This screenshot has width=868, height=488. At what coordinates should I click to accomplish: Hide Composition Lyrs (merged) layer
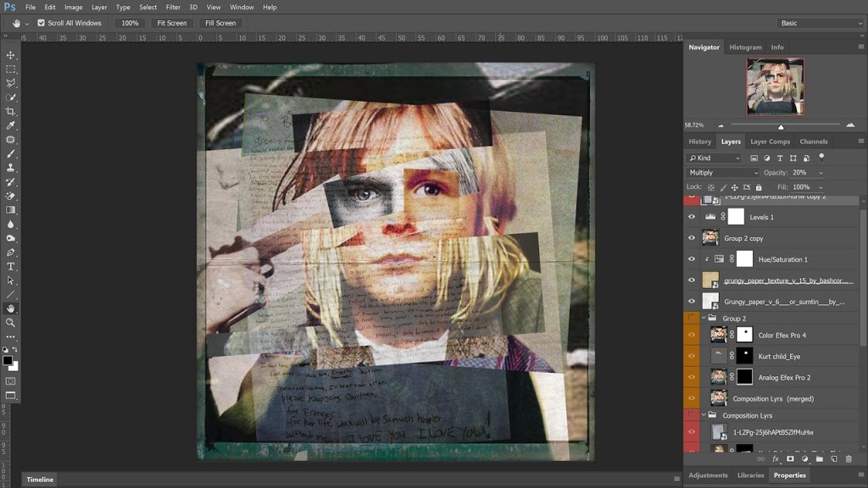[x=692, y=398]
